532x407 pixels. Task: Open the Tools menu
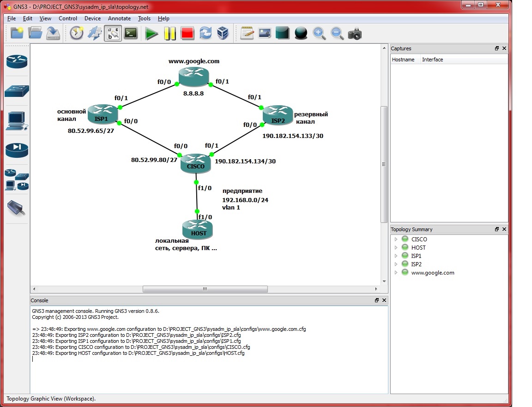[144, 18]
